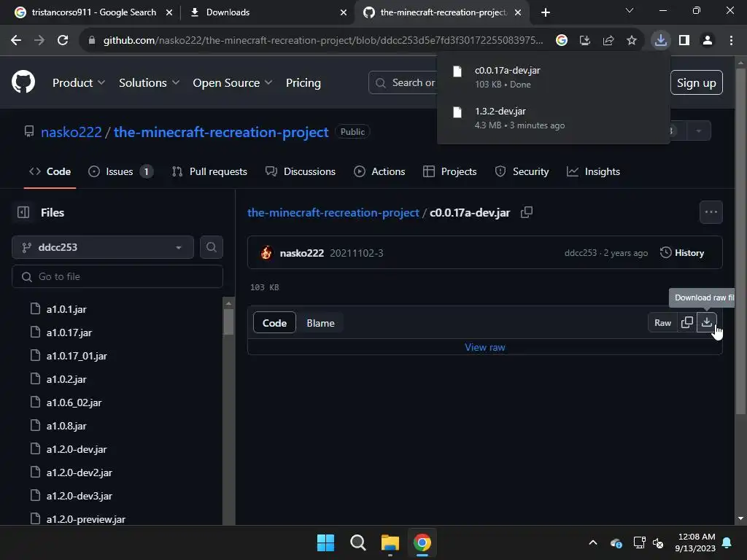Expand the Product menu
The image size is (747, 560).
point(79,83)
